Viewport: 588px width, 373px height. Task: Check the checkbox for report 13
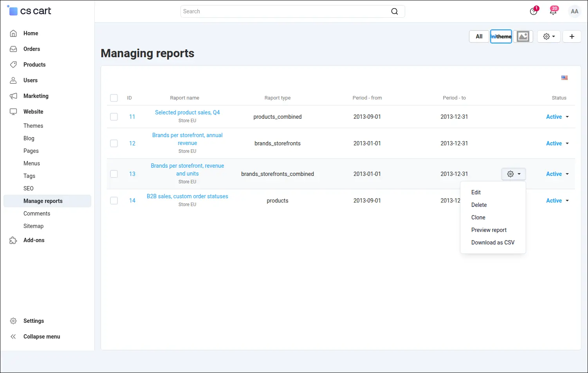click(x=114, y=174)
